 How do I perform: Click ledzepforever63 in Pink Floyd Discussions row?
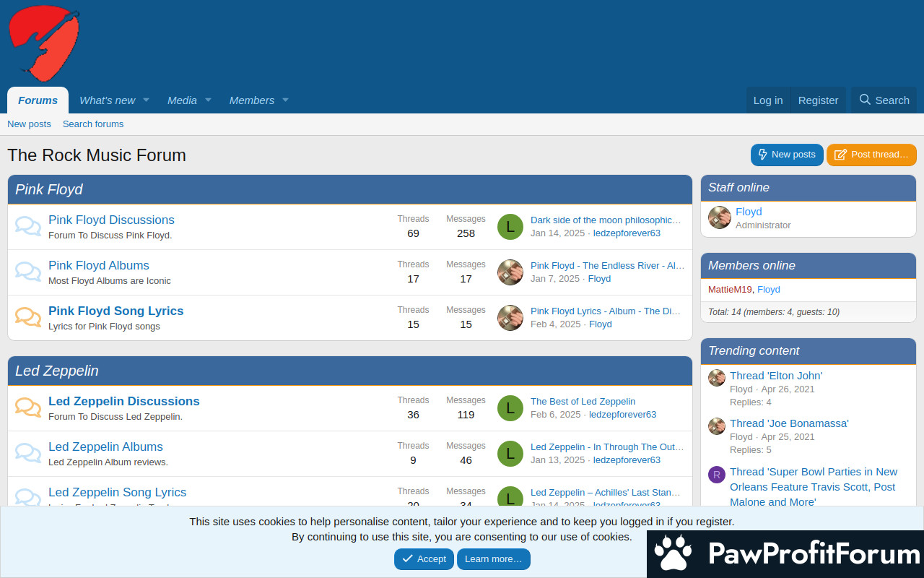tap(627, 233)
